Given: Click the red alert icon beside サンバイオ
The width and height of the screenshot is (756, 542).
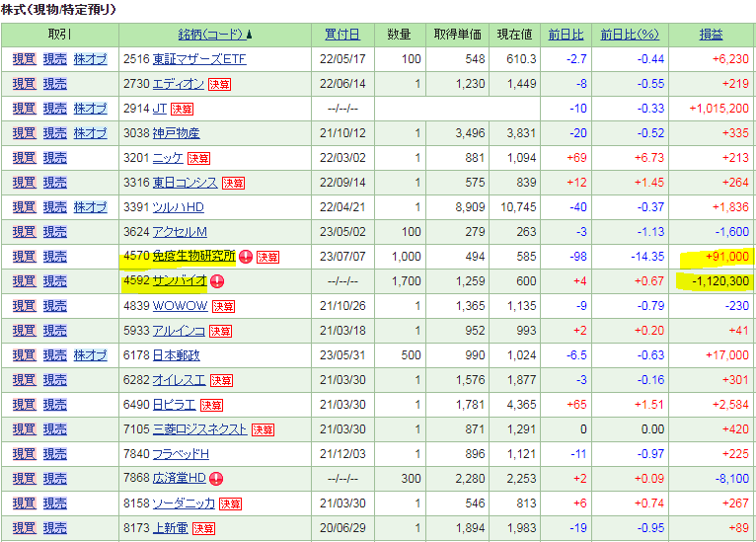Looking at the screenshot, I should (217, 281).
